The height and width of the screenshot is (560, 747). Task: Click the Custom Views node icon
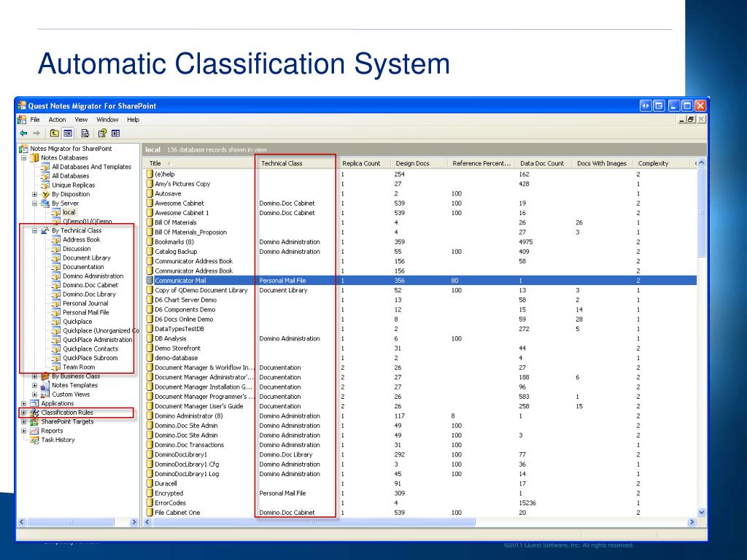45,394
